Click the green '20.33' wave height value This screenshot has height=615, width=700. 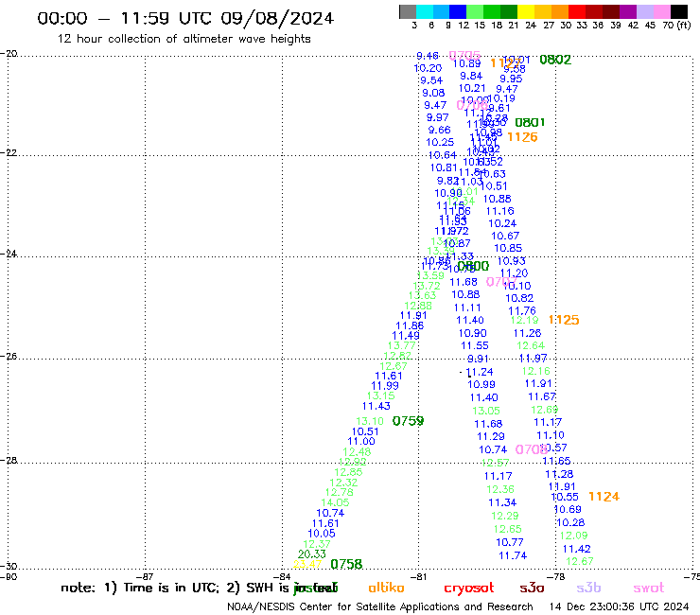[312, 554]
